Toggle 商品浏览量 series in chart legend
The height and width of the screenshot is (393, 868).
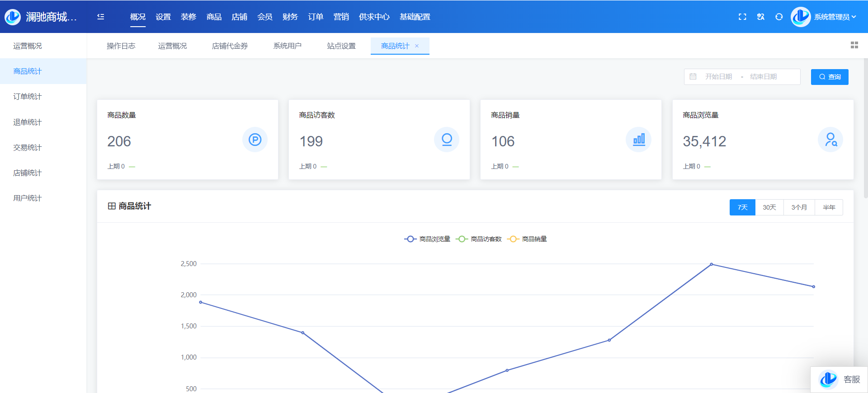427,239
